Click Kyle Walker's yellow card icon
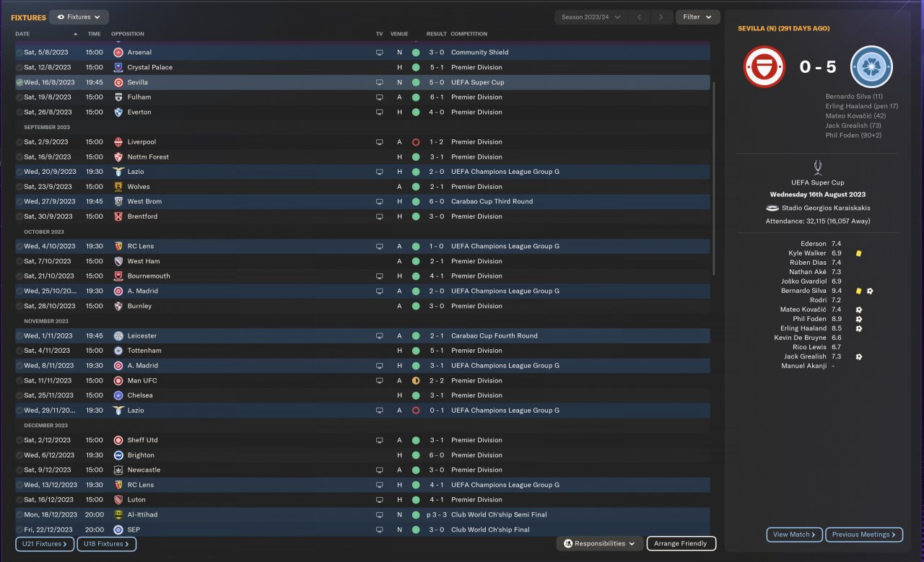 [859, 253]
